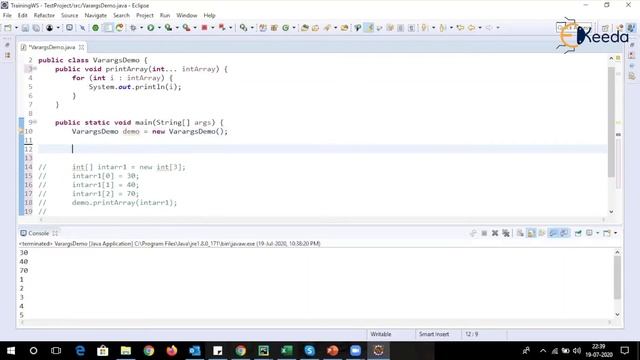
Task: Toggle Show Console on standard error change
Action: click(x=564, y=233)
